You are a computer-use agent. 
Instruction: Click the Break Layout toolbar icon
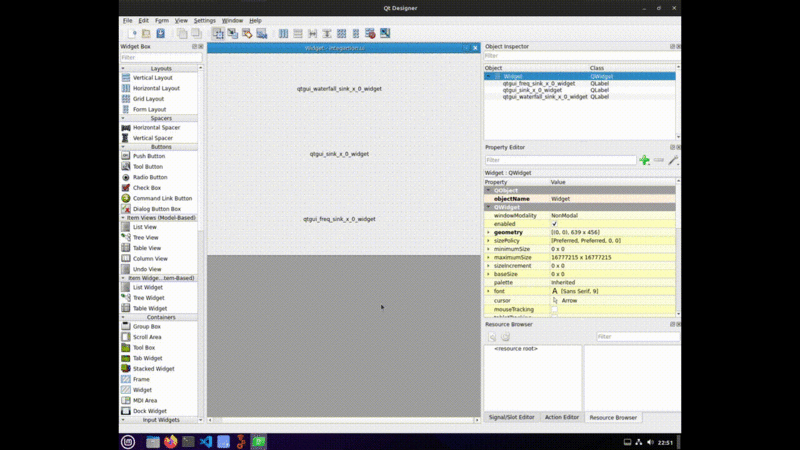click(x=370, y=34)
